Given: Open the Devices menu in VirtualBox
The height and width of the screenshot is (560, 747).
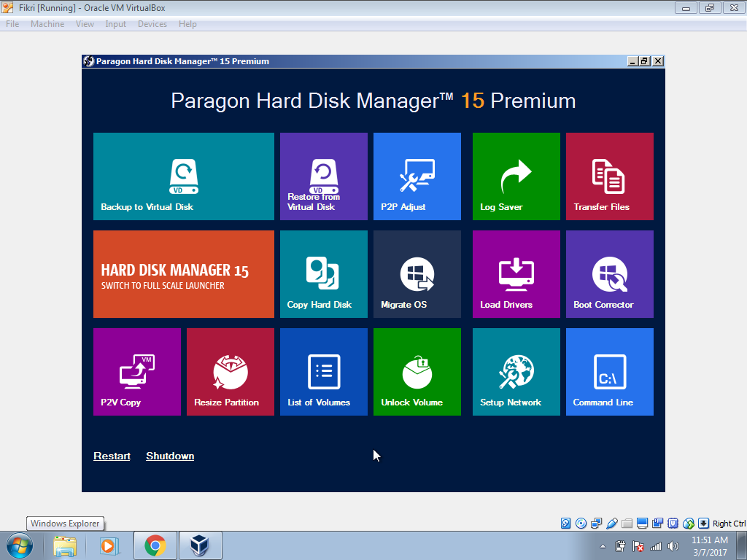Looking at the screenshot, I should click(x=152, y=23).
